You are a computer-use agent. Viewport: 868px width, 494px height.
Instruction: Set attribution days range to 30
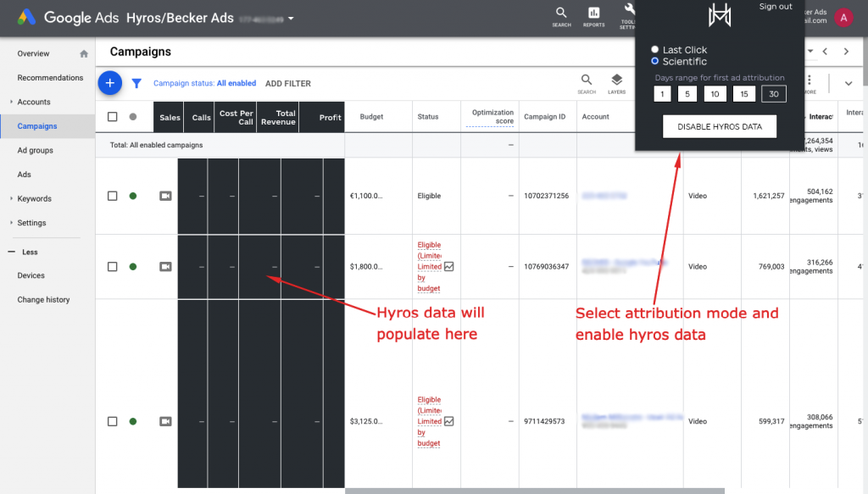pyautogui.click(x=774, y=94)
